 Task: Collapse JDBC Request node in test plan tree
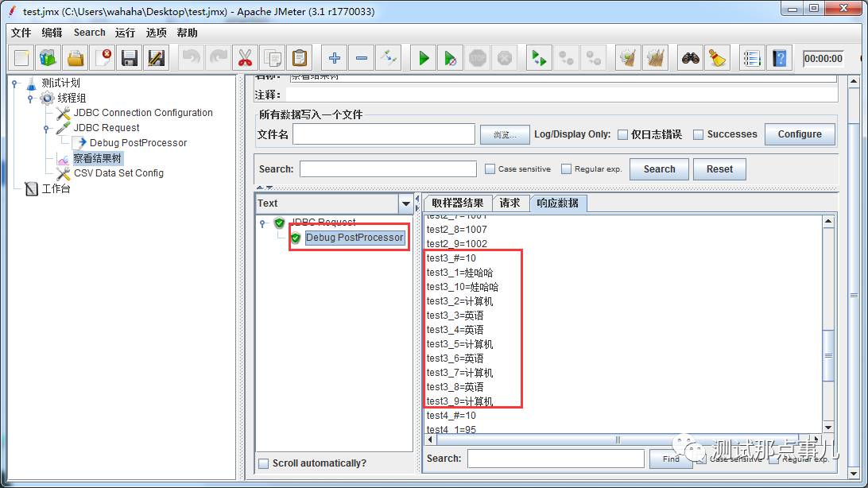coord(46,129)
